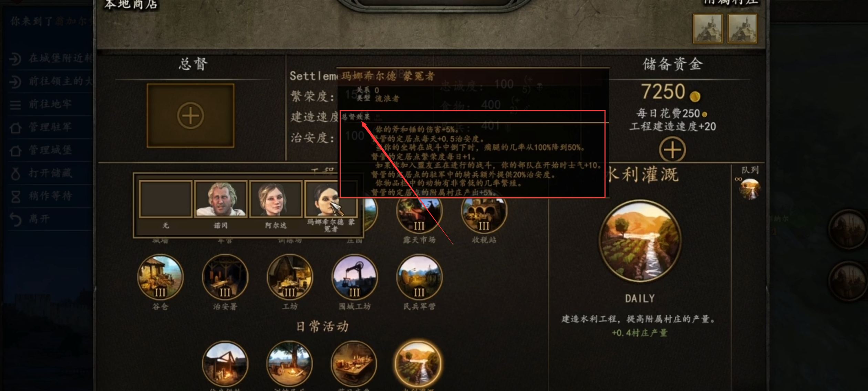Screen dimensions: 868x391
Task: Select 打开储藏 in the left menu
Action: point(50,173)
